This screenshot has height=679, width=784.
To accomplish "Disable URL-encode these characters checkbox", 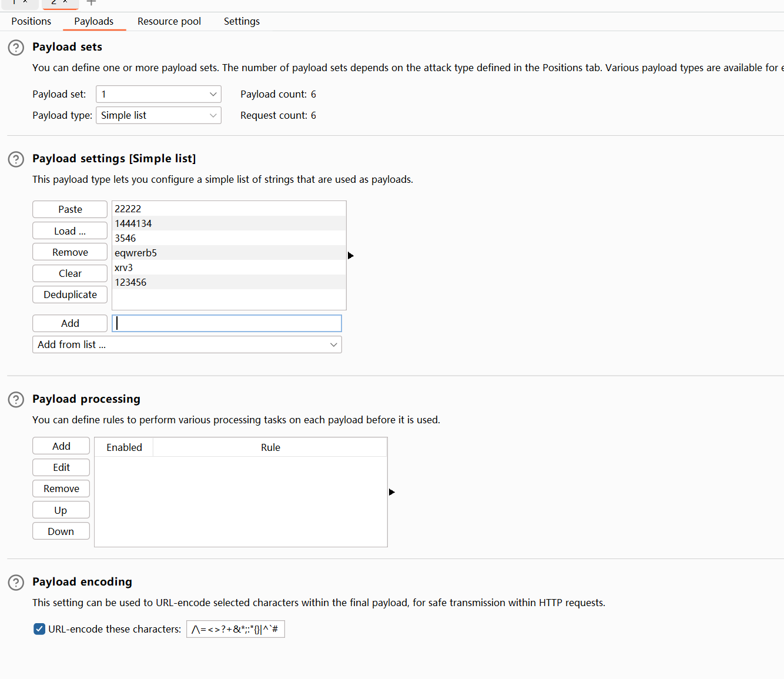I will (x=39, y=629).
